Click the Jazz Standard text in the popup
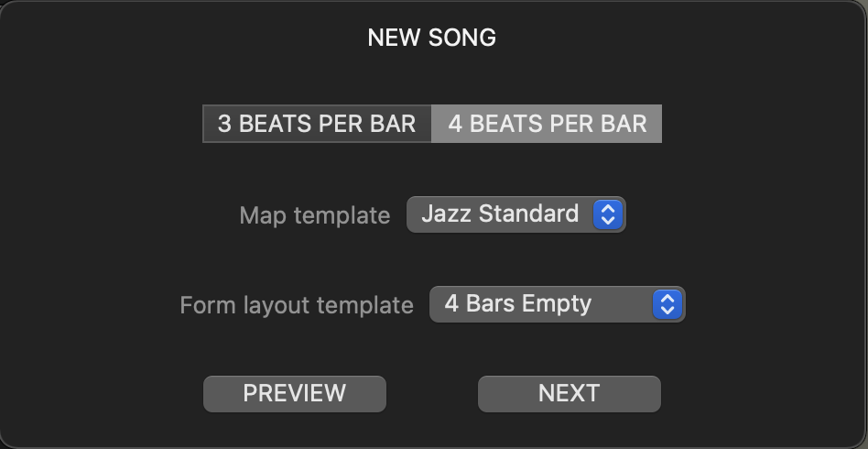Screen dimensions: 868x449 (x=500, y=214)
